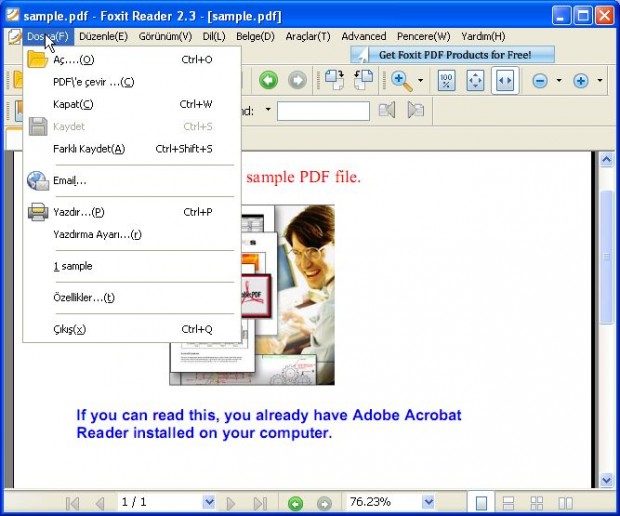The height and width of the screenshot is (516, 620).
Task: Click the plus zoom in button
Action: click(x=580, y=81)
